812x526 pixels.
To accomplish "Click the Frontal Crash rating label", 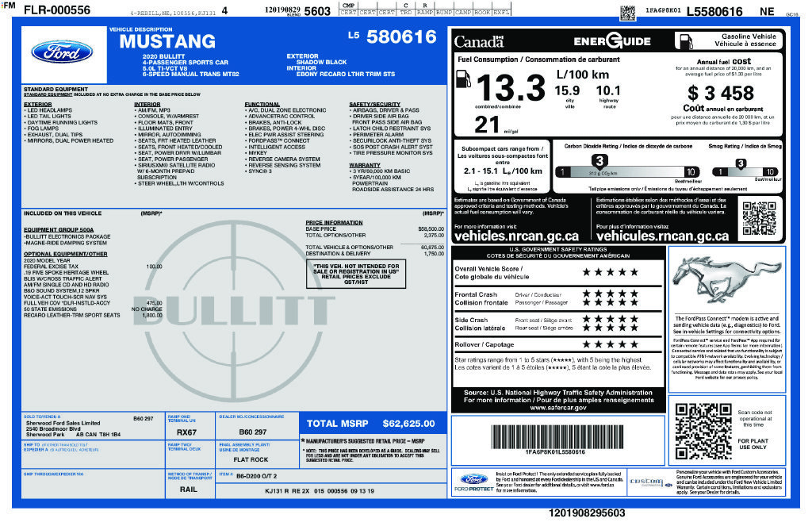I will [481, 298].
